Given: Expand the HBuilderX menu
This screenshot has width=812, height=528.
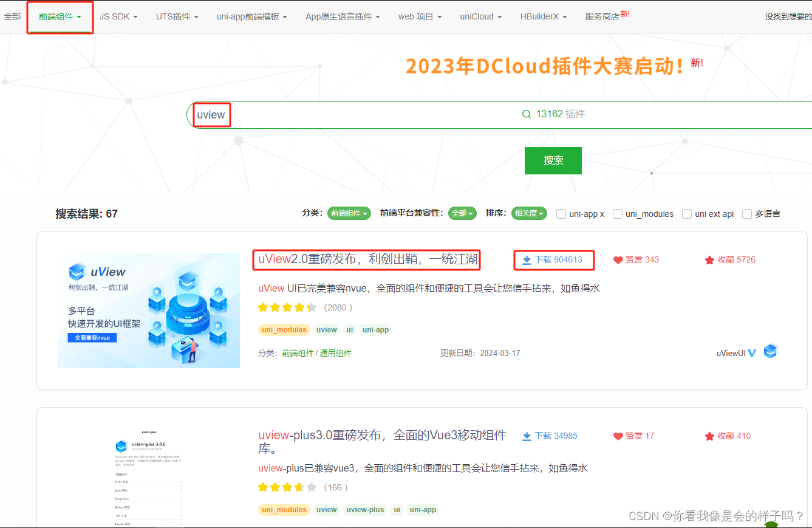Looking at the screenshot, I should 544,16.
